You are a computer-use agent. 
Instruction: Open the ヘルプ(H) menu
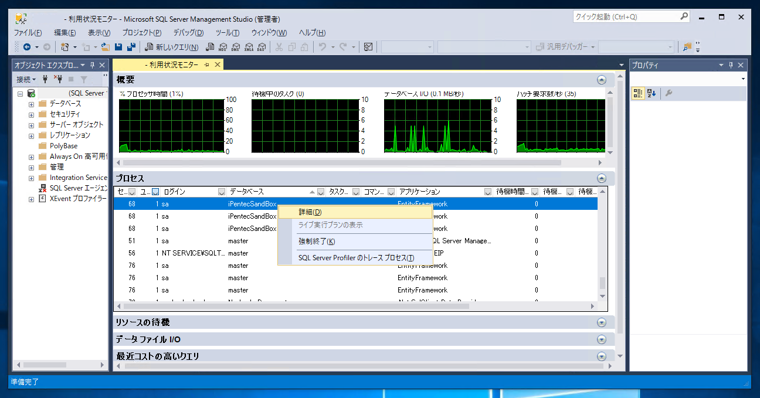pyautogui.click(x=312, y=32)
